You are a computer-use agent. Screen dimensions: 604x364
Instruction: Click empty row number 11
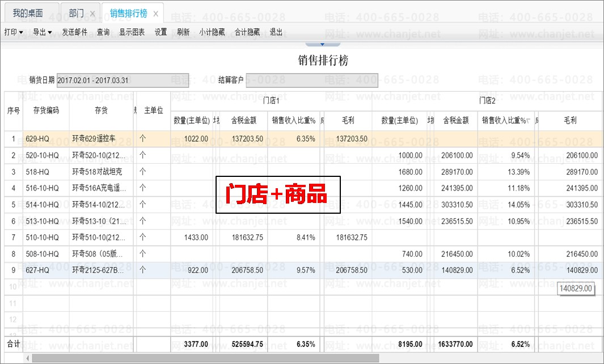[x=13, y=303]
